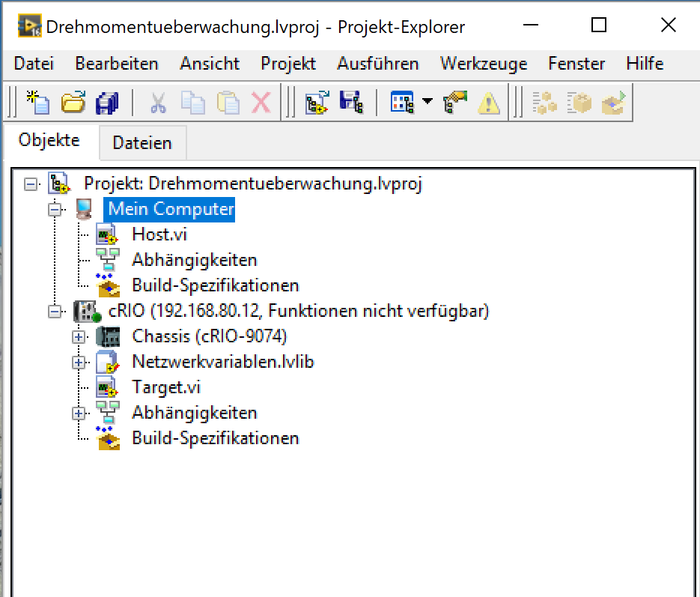
Task: Select Abhängigkeiten under Mein Computer
Action: click(195, 260)
